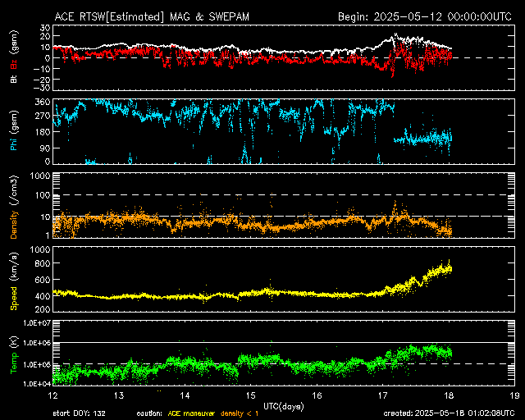This screenshot has width=525, height=420.
Task: Click the red "Bz" axis label
Action: pyautogui.click(x=14, y=64)
